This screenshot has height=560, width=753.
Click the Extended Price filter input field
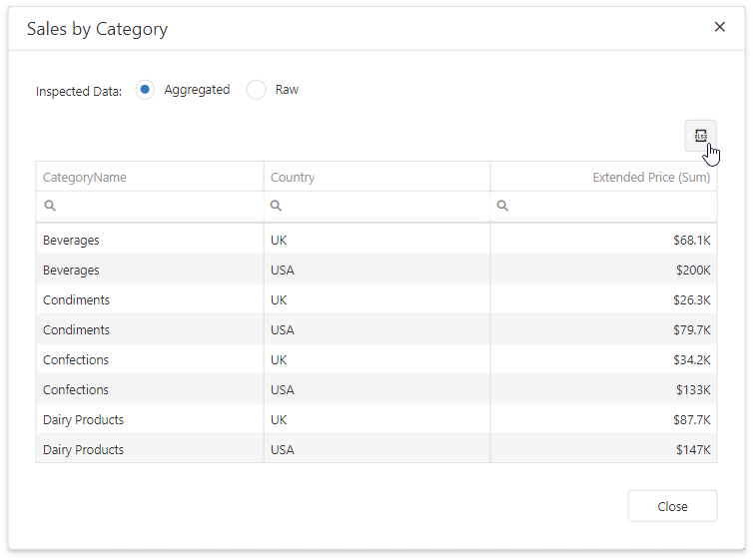pos(611,206)
